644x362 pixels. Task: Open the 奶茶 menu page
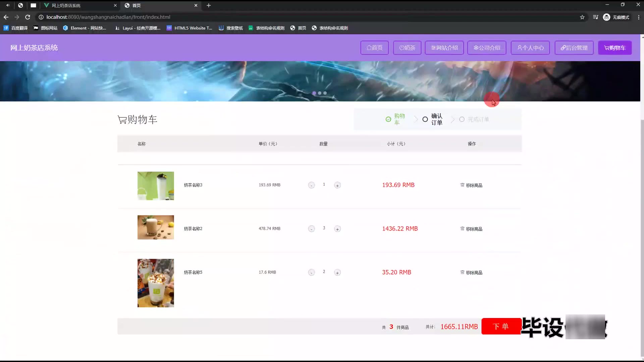point(407,48)
